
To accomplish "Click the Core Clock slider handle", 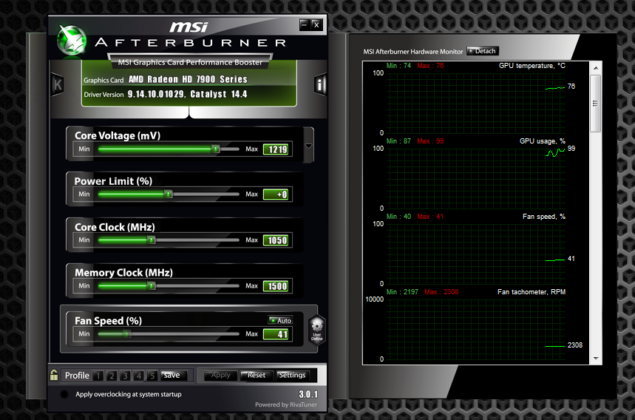I will [x=151, y=240].
